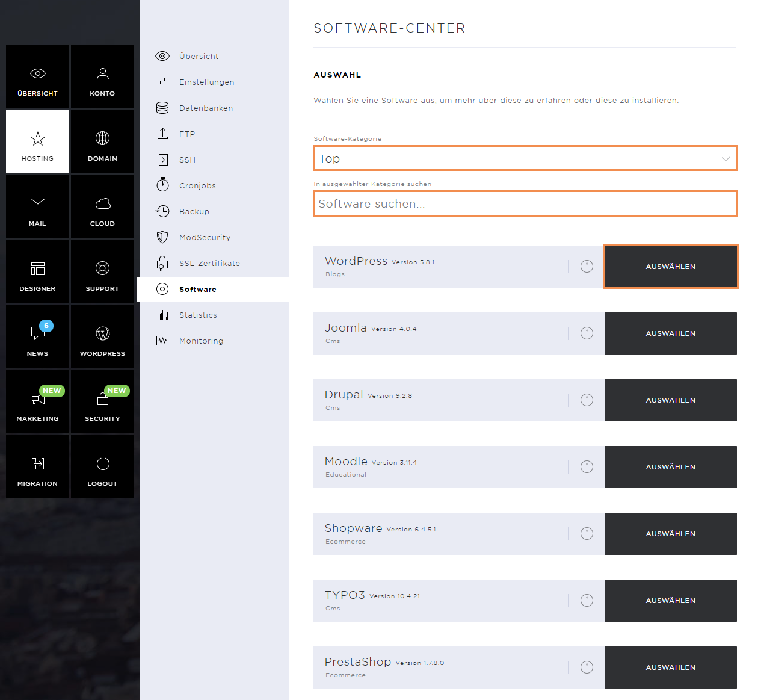Image resolution: width=761 pixels, height=700 pixels.
Task: Open Datenbanken menu item
Action: (213, 108)
